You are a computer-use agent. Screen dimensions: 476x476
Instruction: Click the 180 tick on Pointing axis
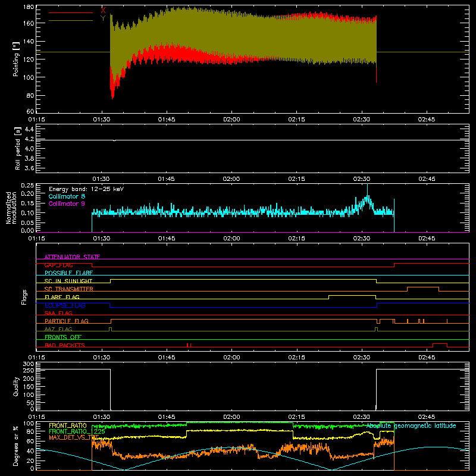coord(28,7)
